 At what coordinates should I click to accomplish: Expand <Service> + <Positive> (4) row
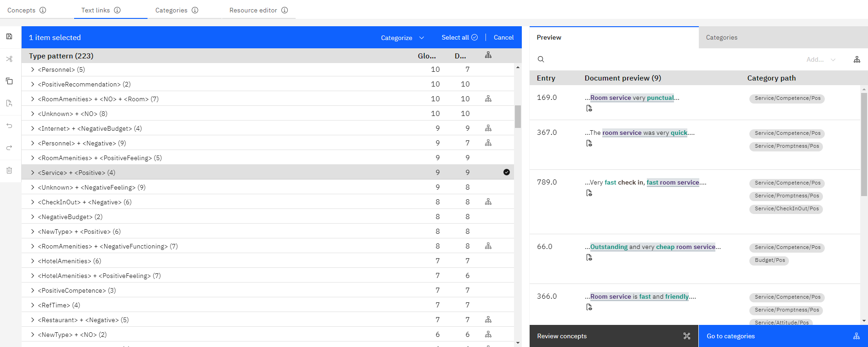pyautogui.click(x=33, y=173)
